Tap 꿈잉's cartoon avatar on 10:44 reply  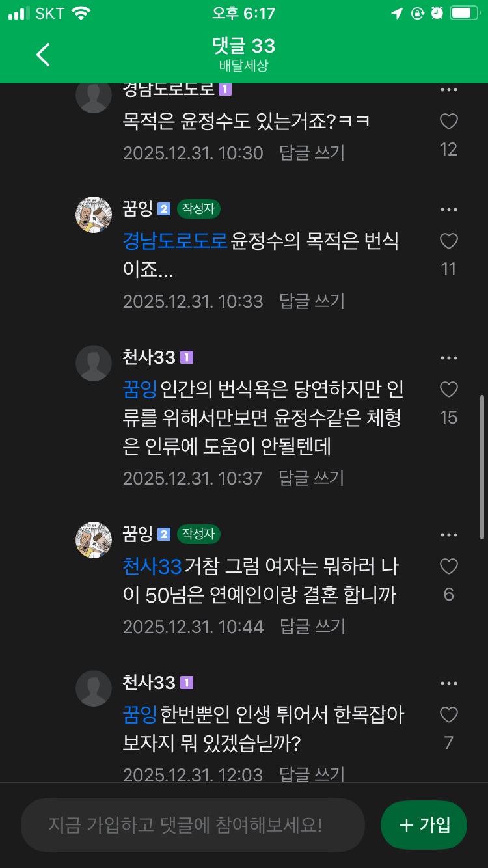coord(94,540)
